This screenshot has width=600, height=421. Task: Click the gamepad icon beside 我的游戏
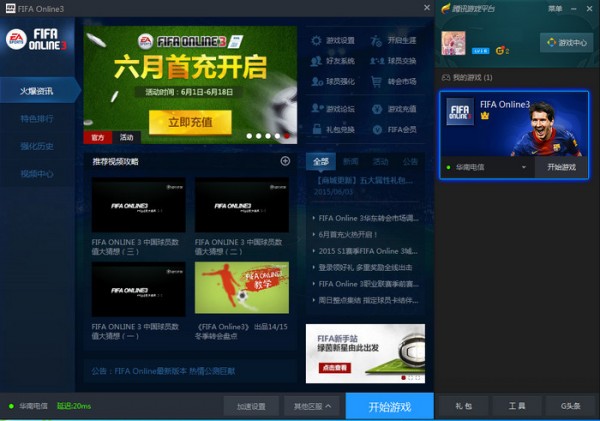pos(446,78)
